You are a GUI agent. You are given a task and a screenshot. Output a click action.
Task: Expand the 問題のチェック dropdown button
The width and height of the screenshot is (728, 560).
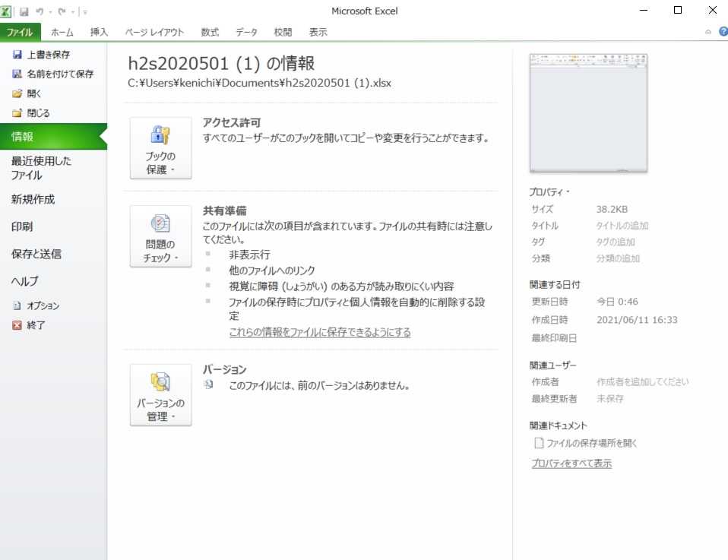pos(160,237)
